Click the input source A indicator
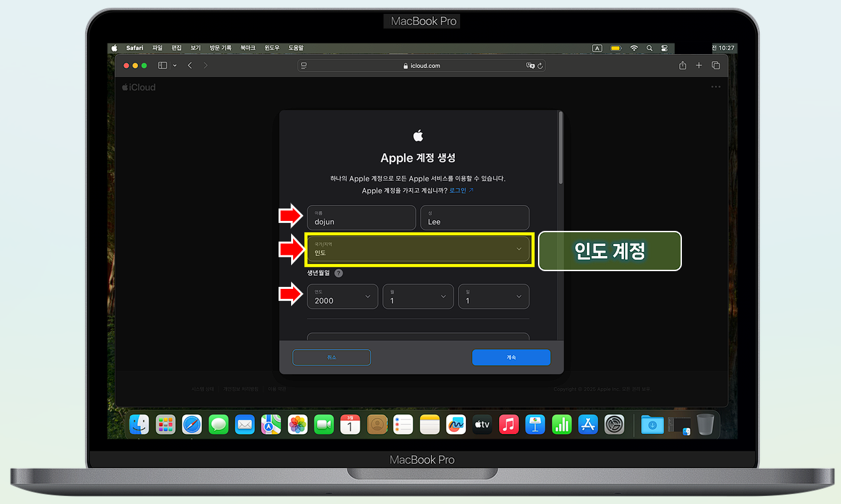The width and height of the screenshot is (841, 504). click(597, 48)
